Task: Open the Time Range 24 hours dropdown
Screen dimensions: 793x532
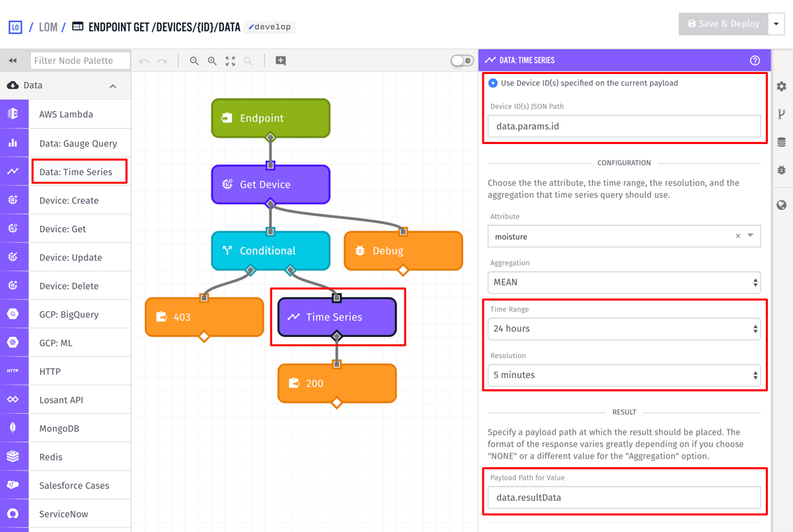Action: (x=624, y=328)
